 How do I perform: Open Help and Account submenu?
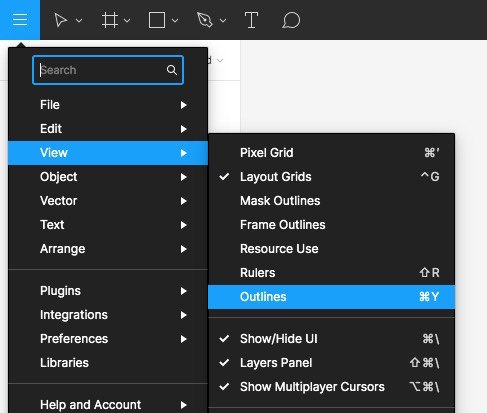pyautogui.click(x=108, y=405)
